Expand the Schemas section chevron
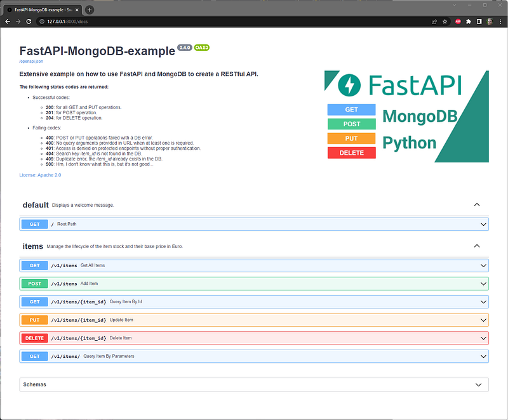The image size is (508, 420). 479,384
